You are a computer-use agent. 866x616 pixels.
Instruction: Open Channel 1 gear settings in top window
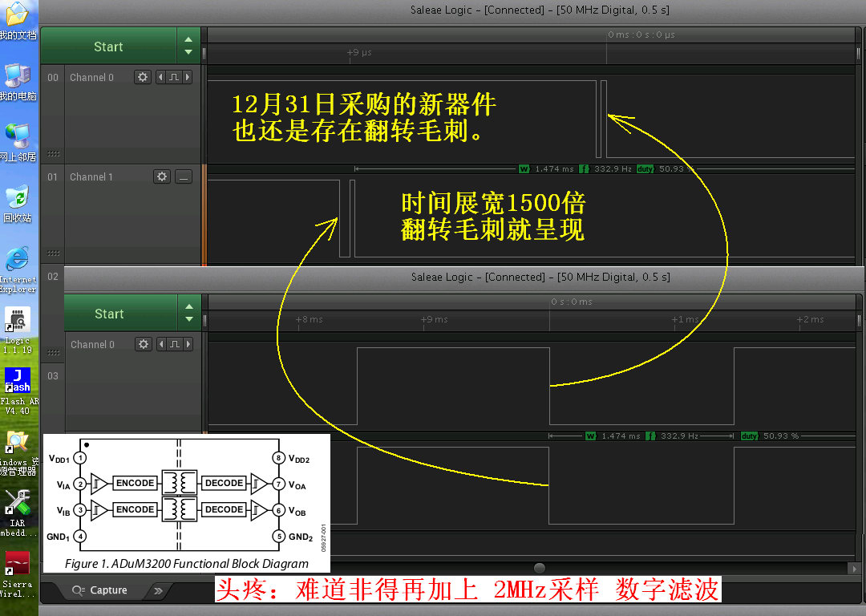[x=162, y=176]
